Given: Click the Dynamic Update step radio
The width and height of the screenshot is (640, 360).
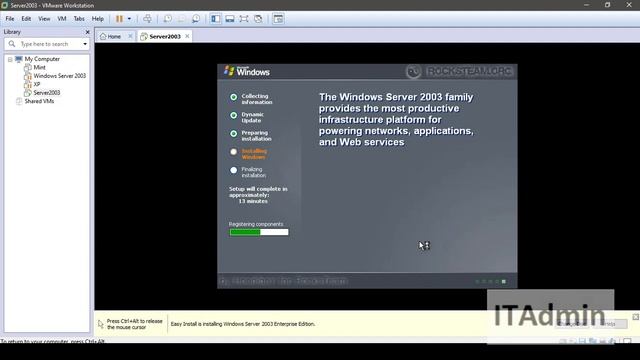Looking at the screenshot, I should [x=233, y=116].
